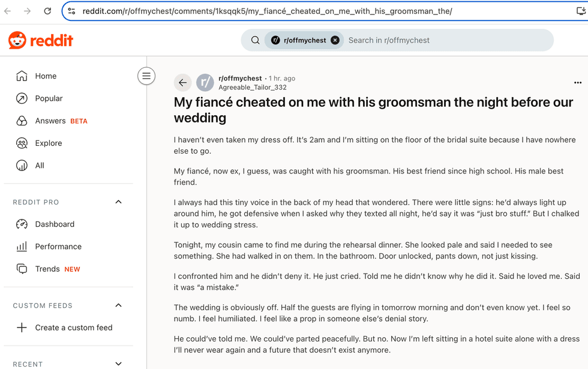Click paragraph starting 'I haven't even taken'
Screen dimensions: 588x369
tap(374, 145)
